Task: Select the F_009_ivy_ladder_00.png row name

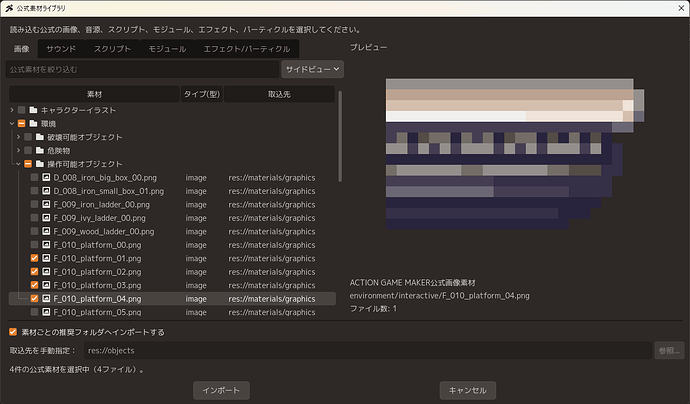Action: pos(99,218)
